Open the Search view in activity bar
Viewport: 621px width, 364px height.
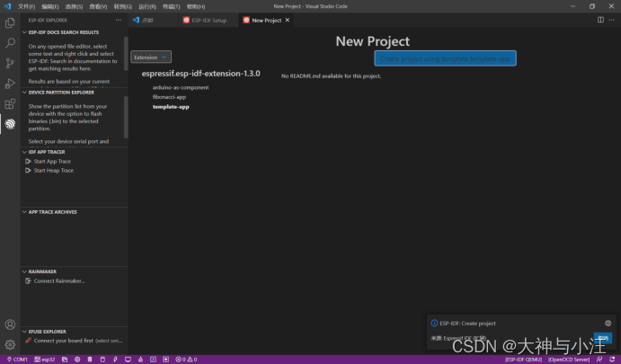[10, 43]
